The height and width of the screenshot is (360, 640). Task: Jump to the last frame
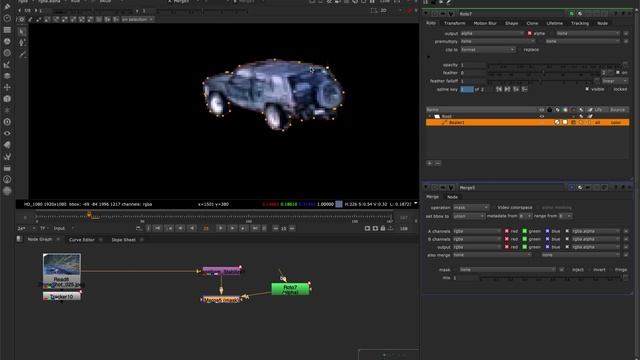pyautogui.click(x=255, y=228)
